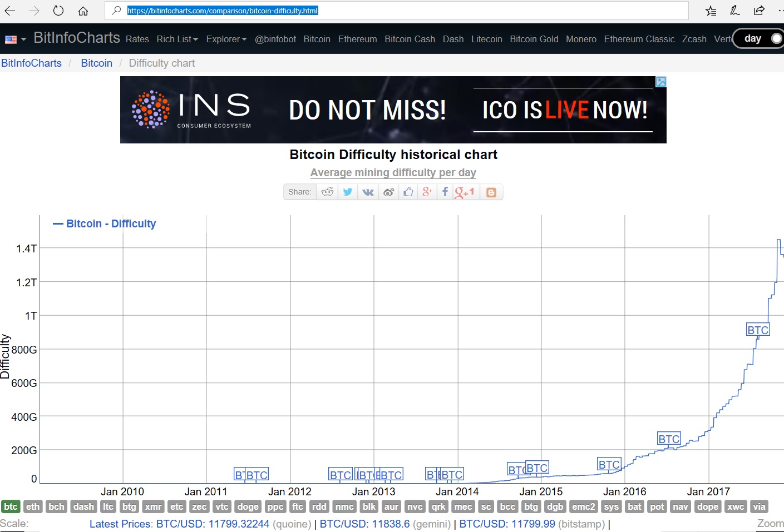This screenshot has height=532, width=784.
Task: Click the Google +1 icon
Action: pos(465,192)
